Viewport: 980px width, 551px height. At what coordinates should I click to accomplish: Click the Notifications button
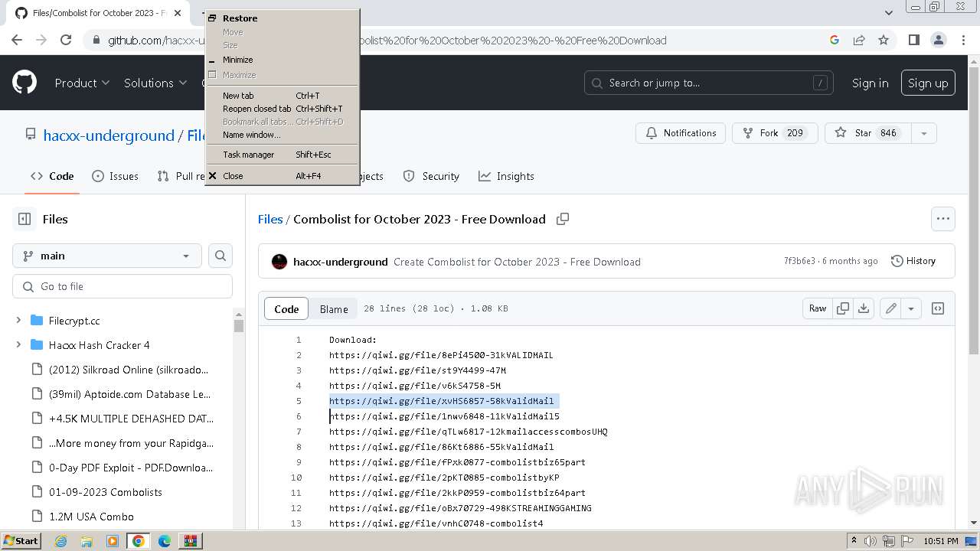click(681, 133)
